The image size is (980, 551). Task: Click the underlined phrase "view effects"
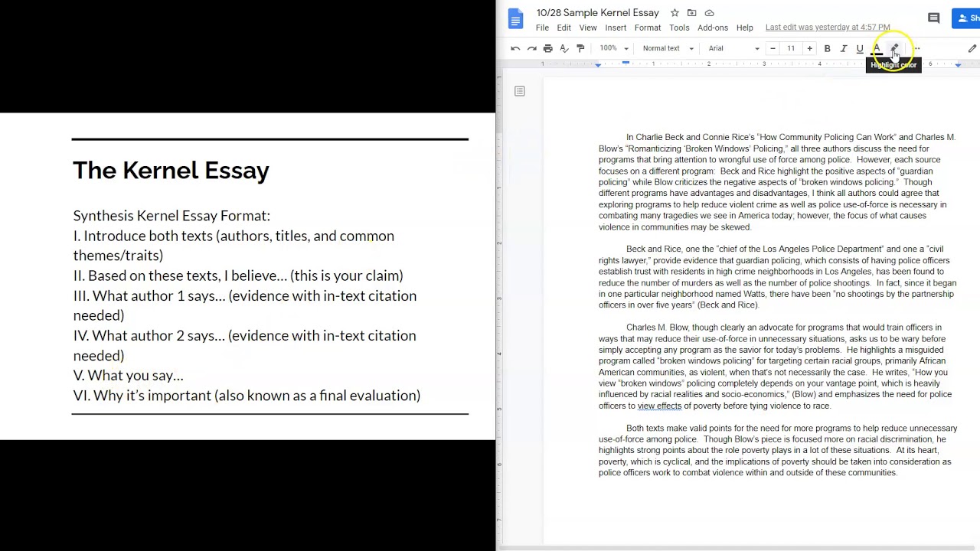(x=659, y=406)
